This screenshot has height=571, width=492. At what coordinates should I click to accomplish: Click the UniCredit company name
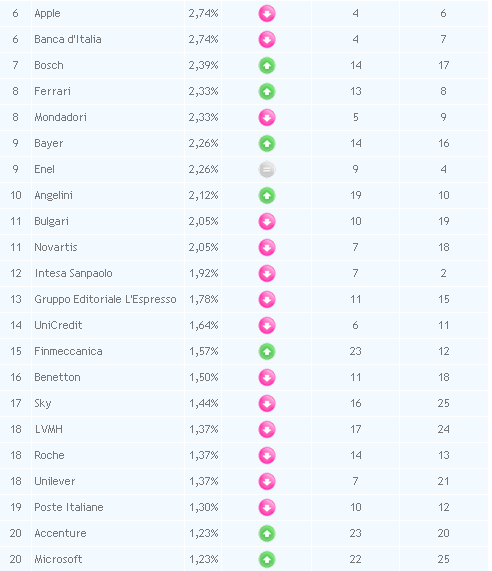coord(58,325)
